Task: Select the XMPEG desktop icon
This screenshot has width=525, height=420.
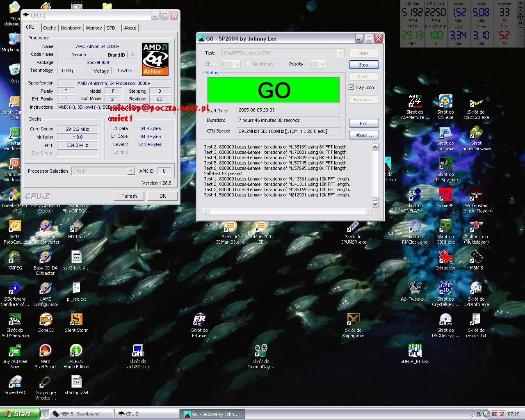Action: [x=15, y=260]
